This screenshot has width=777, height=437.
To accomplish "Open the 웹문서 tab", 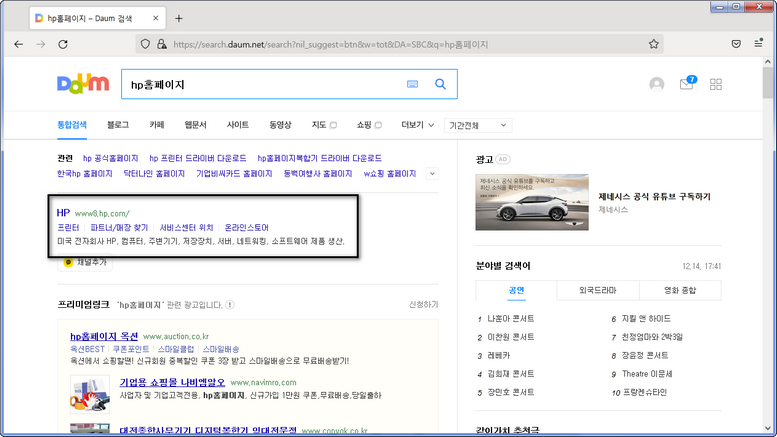I will pos(195,125).
